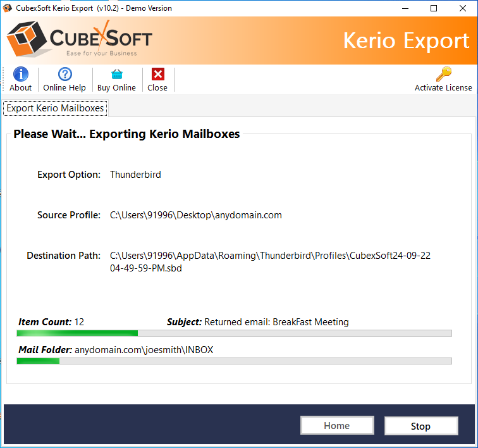Click the Buy Online basket icon
The height and width of the screenshot is (448, 478).
[117, 74]
